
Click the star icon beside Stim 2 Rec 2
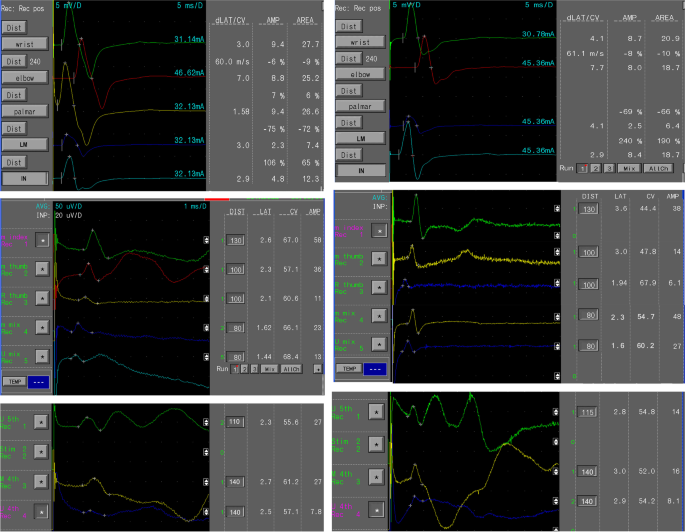(x=41, y=453)
